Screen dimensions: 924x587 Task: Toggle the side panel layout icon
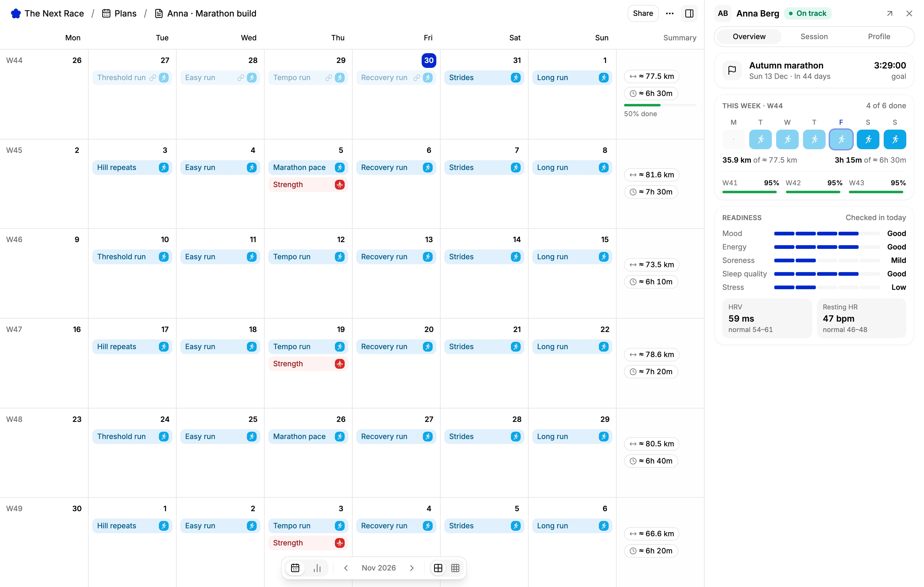(689, 13)
